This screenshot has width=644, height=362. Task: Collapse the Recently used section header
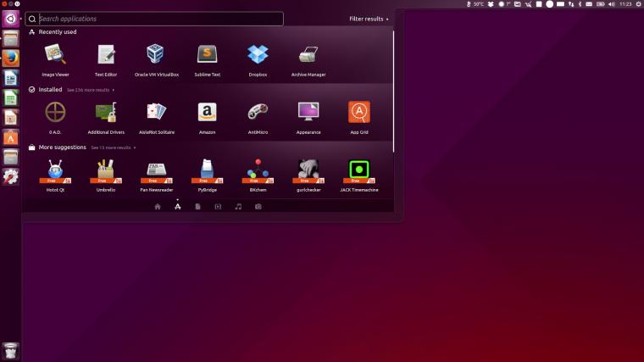[x=53, y=32]
